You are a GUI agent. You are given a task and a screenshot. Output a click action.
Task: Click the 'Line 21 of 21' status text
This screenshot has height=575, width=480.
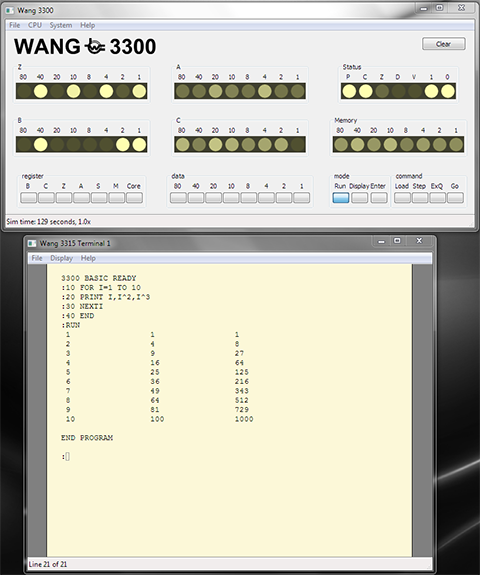click(48, 564)
